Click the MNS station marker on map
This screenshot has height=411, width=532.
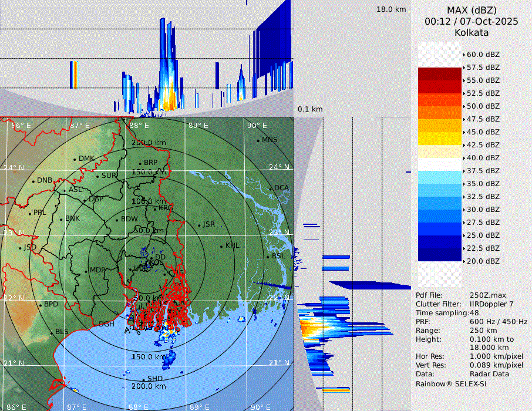click(258, 140)
